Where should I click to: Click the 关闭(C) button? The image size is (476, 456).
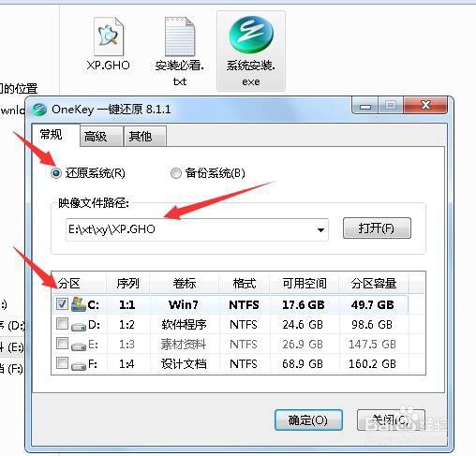391,420
